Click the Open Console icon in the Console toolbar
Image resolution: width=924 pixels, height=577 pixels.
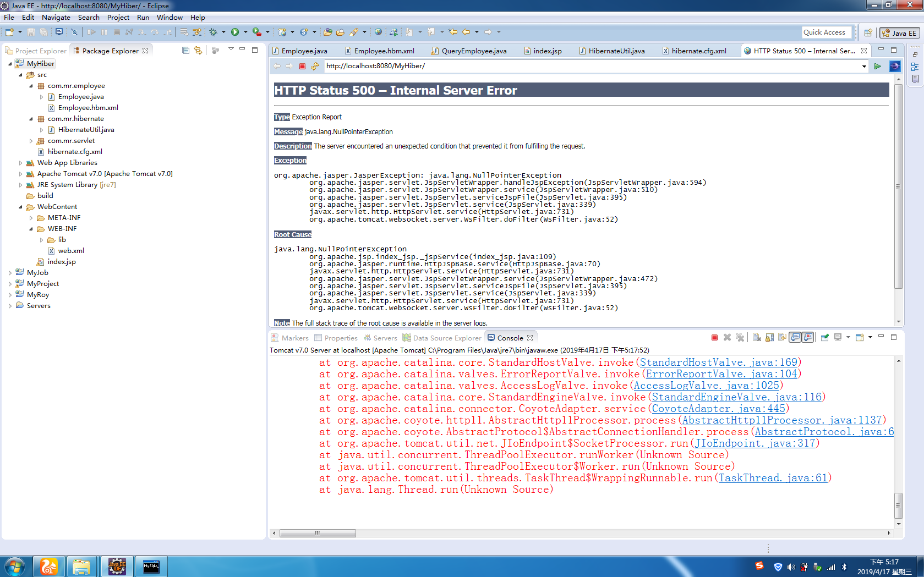coord(860,337)
